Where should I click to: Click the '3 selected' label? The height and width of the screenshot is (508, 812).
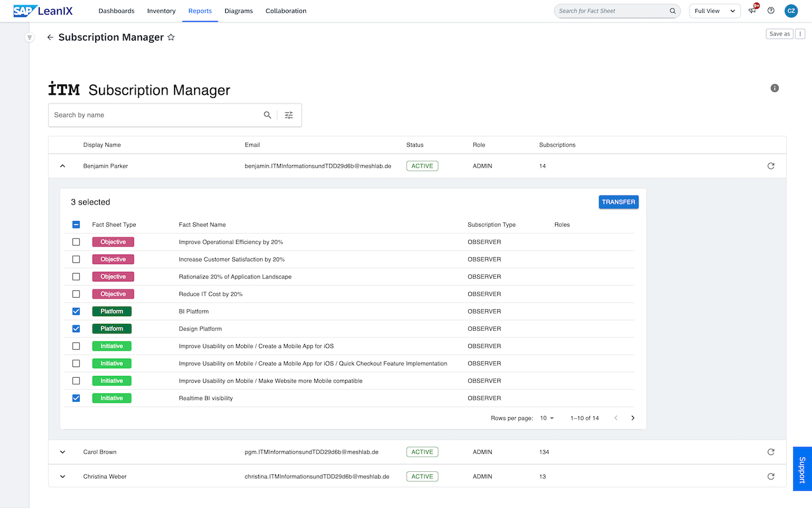click(x=91, y=202)
